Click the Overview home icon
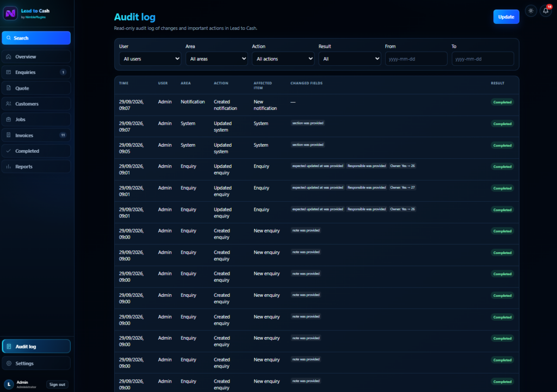 [x=9, y=57]
